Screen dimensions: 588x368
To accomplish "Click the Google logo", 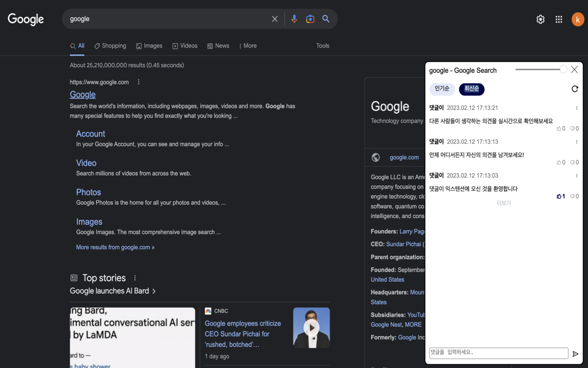I will click(26, 19).
